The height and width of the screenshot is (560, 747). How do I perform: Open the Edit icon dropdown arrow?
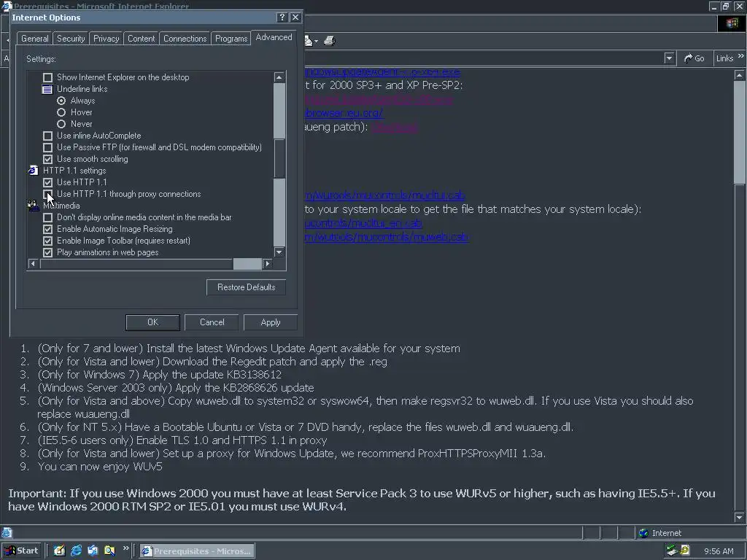click(x=317, y=42)
